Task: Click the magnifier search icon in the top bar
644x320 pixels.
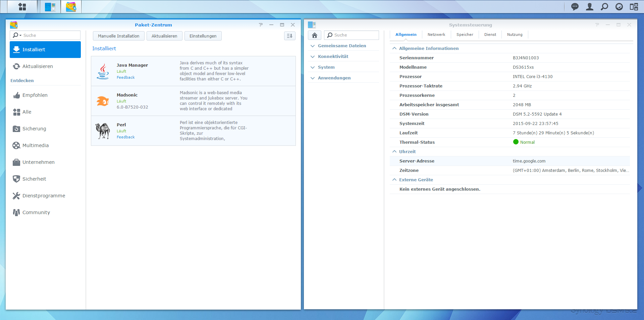Action: pos(604,7)
